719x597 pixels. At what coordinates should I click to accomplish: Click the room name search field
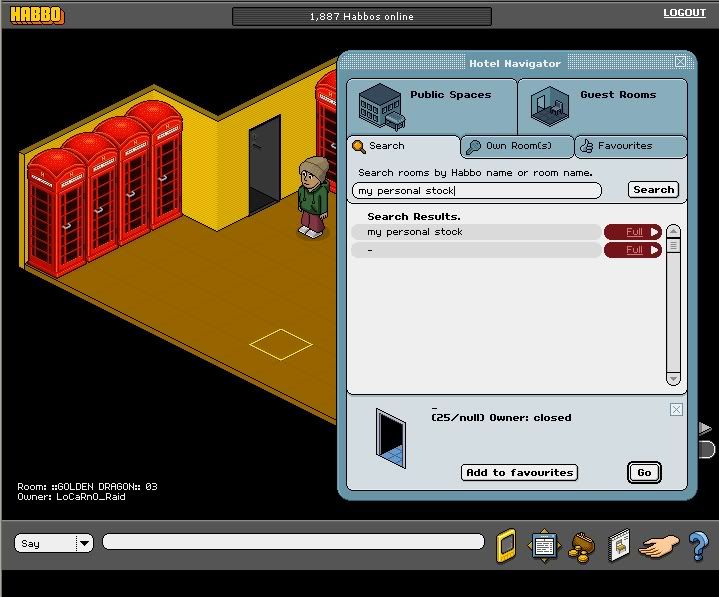477,190
